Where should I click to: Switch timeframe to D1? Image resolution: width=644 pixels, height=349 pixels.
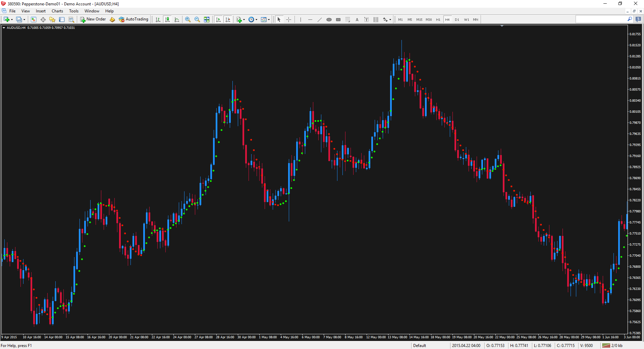[457, 19]
